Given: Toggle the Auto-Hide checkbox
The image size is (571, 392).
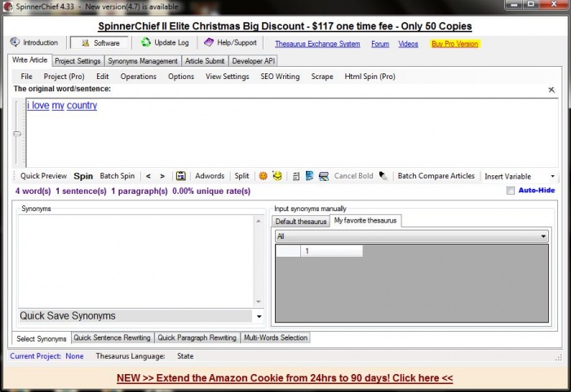Looking at the screenshot, I should [511, 191].
